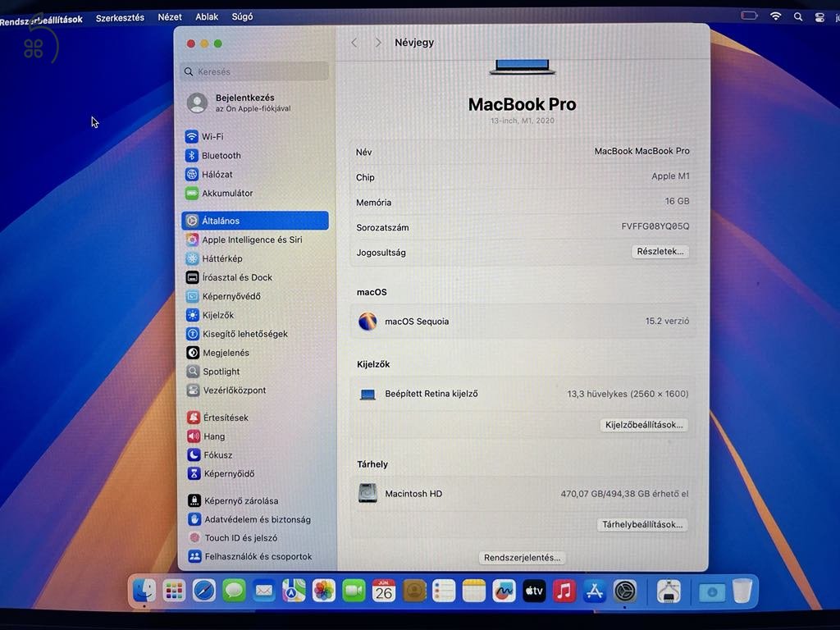Click the macOS Sequoia row
840x630 pixels.
click(523, 322)
